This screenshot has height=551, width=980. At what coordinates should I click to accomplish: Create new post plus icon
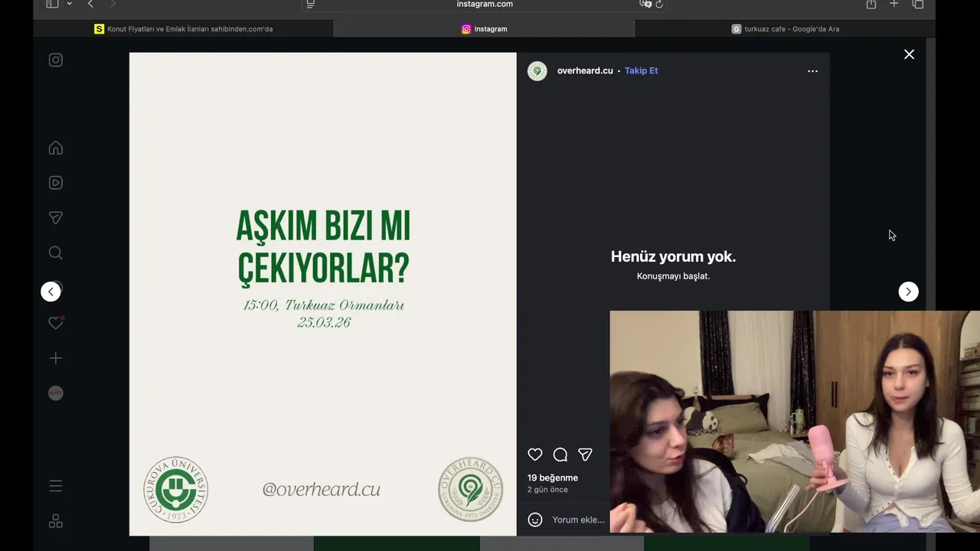(56, 358)
